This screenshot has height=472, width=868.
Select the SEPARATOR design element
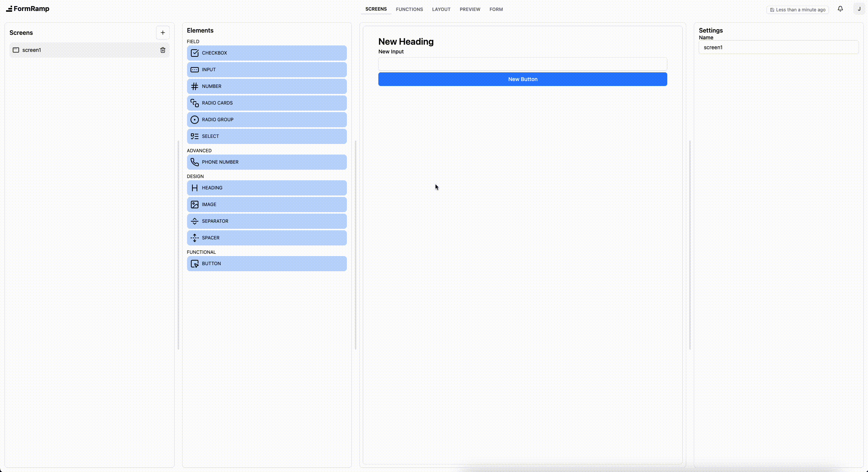(267, 221)
